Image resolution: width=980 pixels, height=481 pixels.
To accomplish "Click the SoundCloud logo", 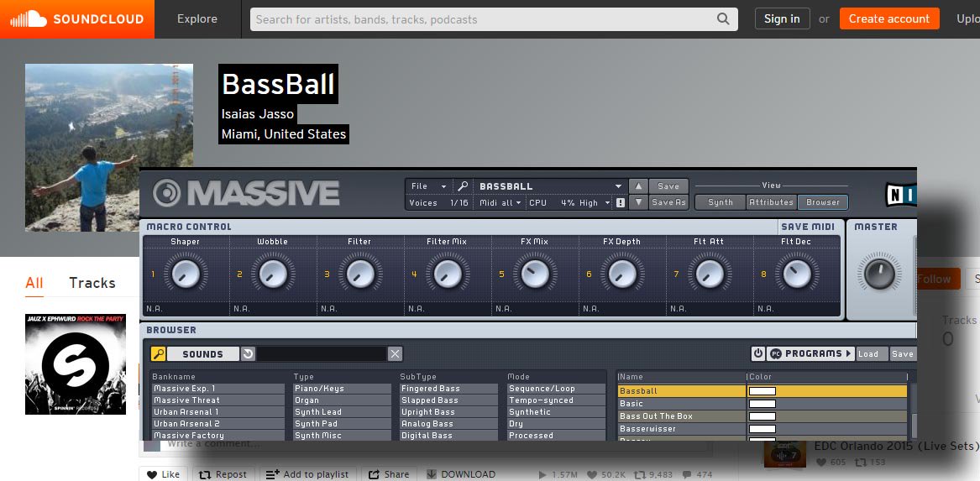I will click(77, 19).
